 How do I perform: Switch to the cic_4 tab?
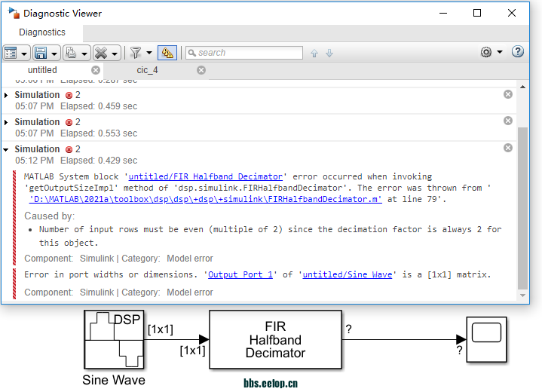pyautogui.click(x=147, y=70)
